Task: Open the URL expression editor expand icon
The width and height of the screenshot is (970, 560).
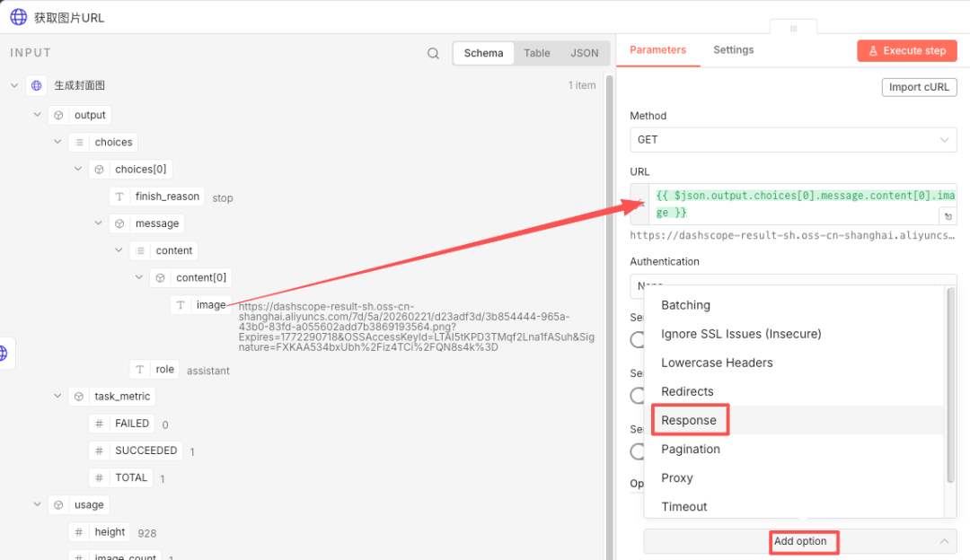Action: pos(947,216)
